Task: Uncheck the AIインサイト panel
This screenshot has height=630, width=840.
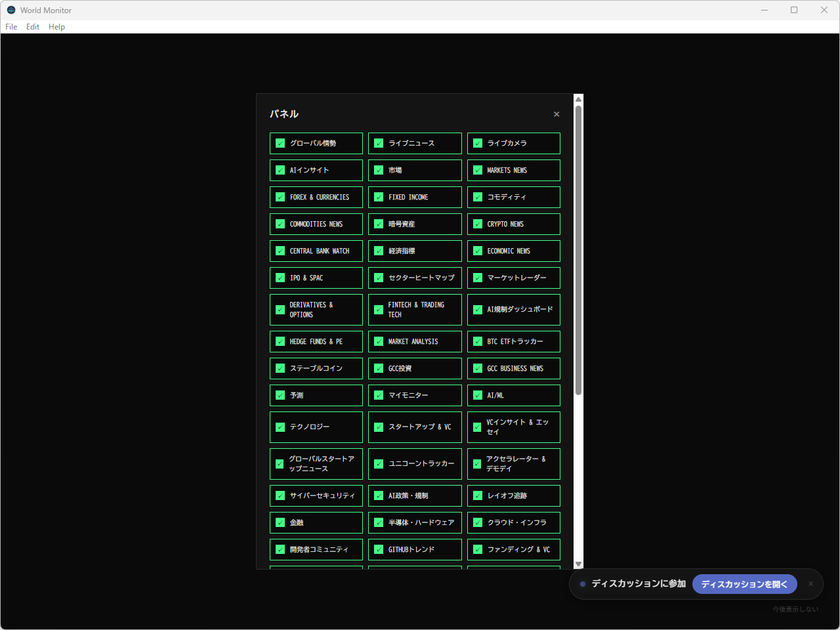Action: pos(280,170)
